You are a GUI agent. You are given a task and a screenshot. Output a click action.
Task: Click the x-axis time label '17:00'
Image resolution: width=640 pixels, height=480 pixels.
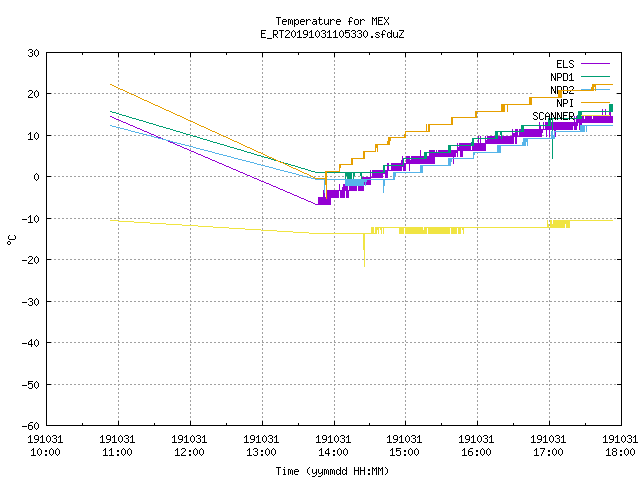pyautogui.click(x=548, y=452)
